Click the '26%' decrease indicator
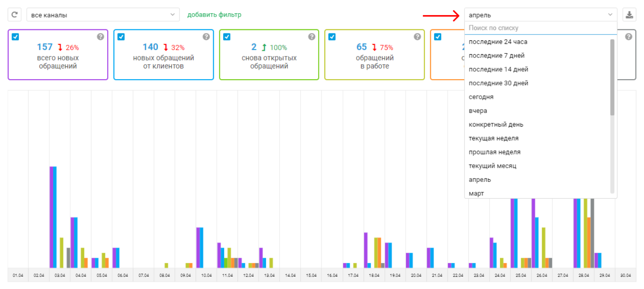This screenshot has height=289, width=644. (x=72, y=48)
